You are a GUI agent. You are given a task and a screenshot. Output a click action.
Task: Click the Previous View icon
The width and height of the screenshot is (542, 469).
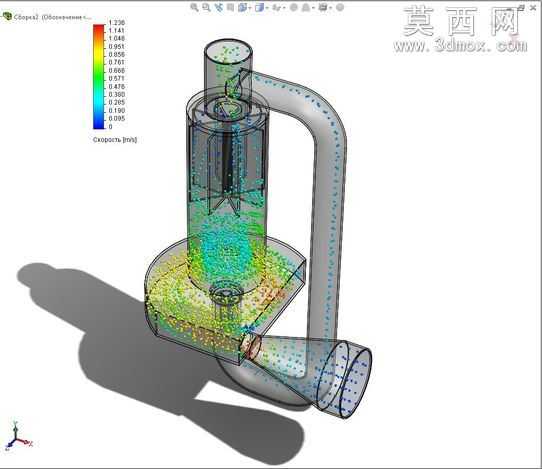(219, 7)
